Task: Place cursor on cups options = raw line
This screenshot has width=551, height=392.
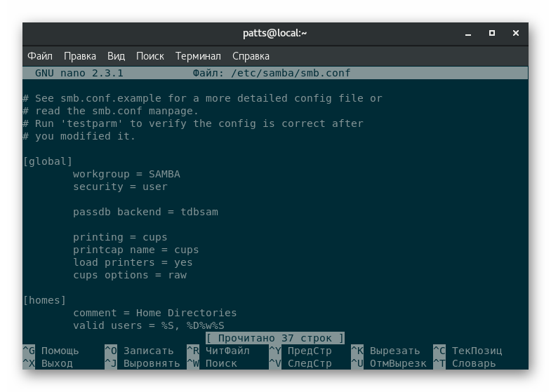Action: (x=130, y=275)
